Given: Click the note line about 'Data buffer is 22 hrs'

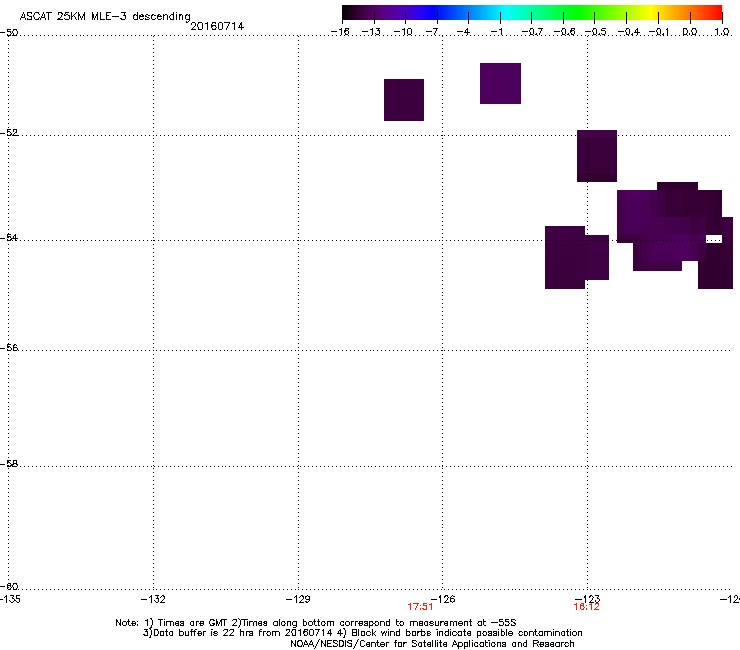Looking at the screenshot, I should click(x=362, y=633).
